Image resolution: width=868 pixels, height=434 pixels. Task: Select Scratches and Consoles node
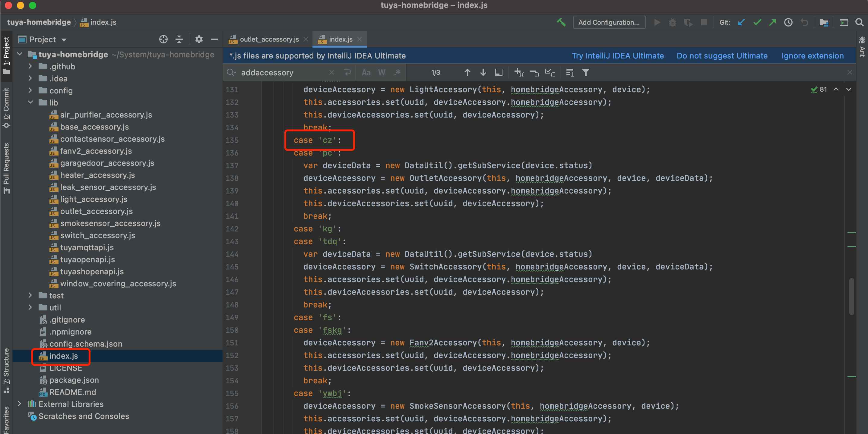point(84,416)
